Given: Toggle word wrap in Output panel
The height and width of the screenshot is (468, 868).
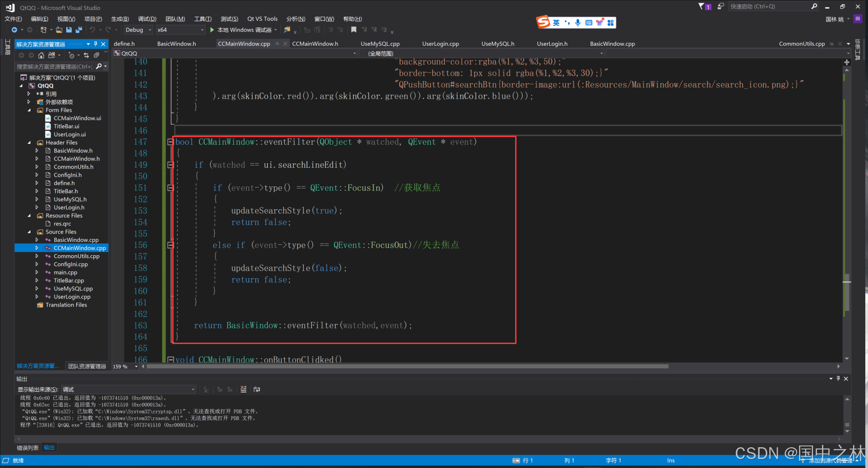Looking at the screenshot, I should tap(256, 389).
